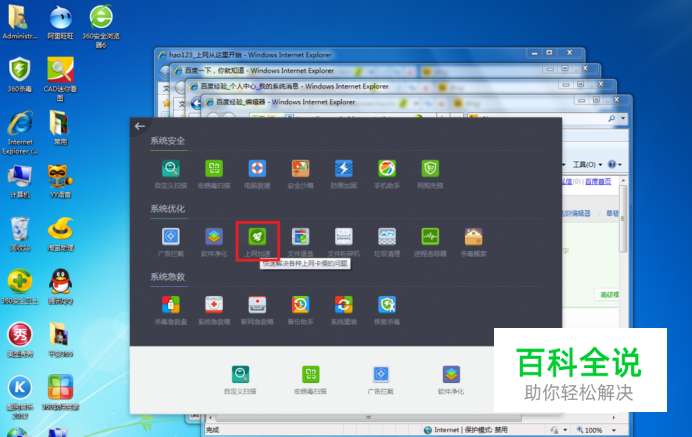Image resolution: width=692 pixels, height=437 pixels.
Task: Launch the 备份助手 tool
Action: click(301, 310)
